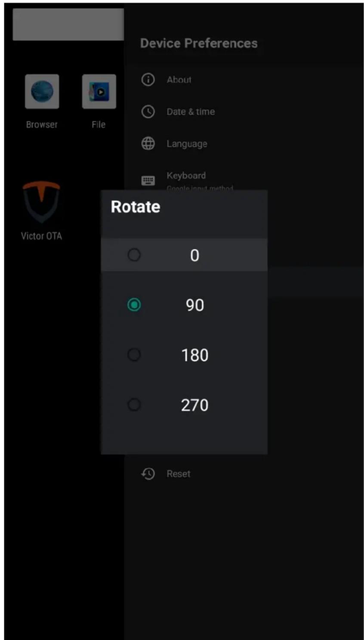
Task: Click the gray bar above Browser
Action: pos(68,25)
